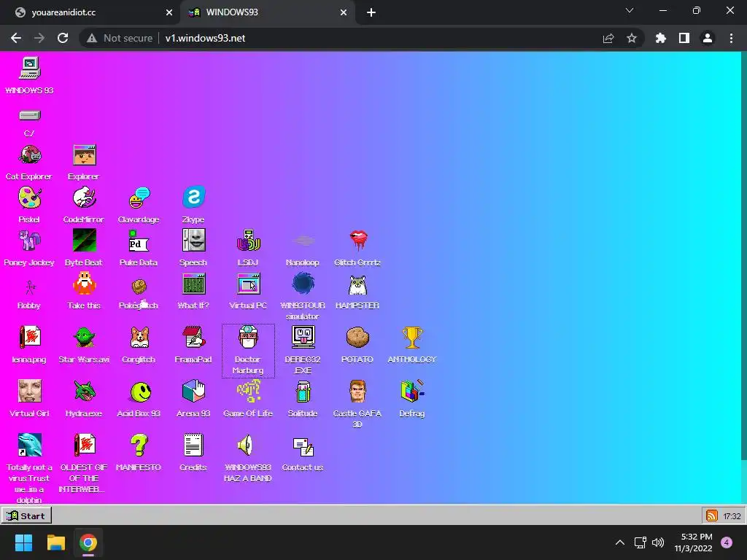The image size is (747, 560).
Task: Open WINDOWS93 HAZ A BAND speaker icon
Action: point(247,446)
